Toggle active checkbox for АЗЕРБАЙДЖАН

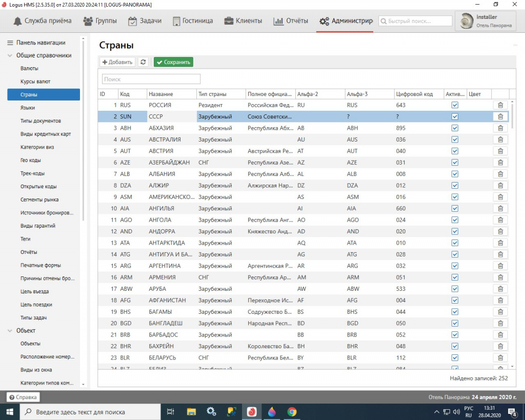pos(455,163)
